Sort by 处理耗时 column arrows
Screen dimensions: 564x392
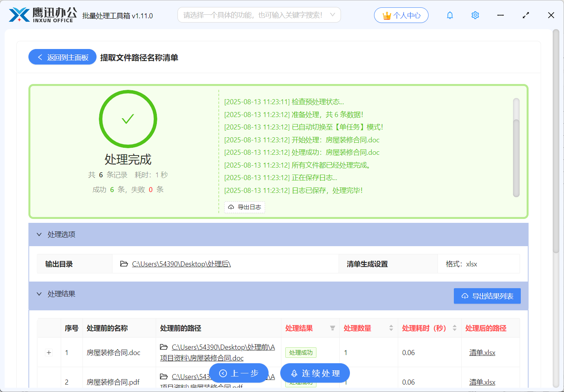click(454, 328)
